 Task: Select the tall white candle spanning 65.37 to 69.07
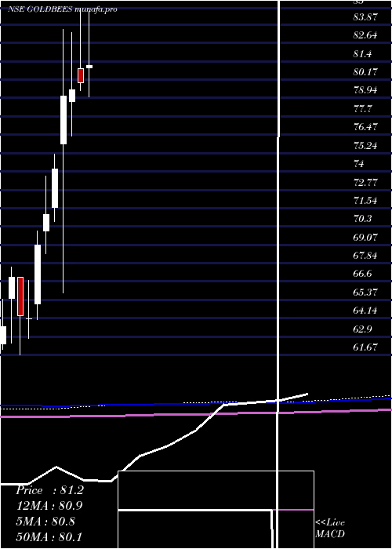pyautogui.click(x=38, y=274)
